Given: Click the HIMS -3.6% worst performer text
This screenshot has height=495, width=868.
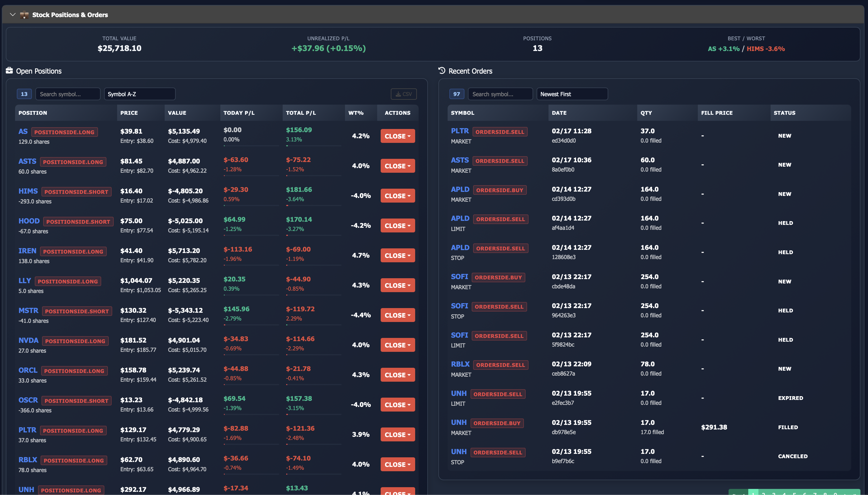Looking at the screenshot, I should pyautogui.click(x=766, y=49).
